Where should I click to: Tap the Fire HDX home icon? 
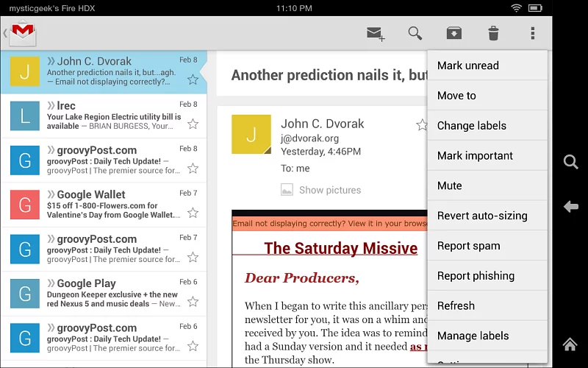570,344
